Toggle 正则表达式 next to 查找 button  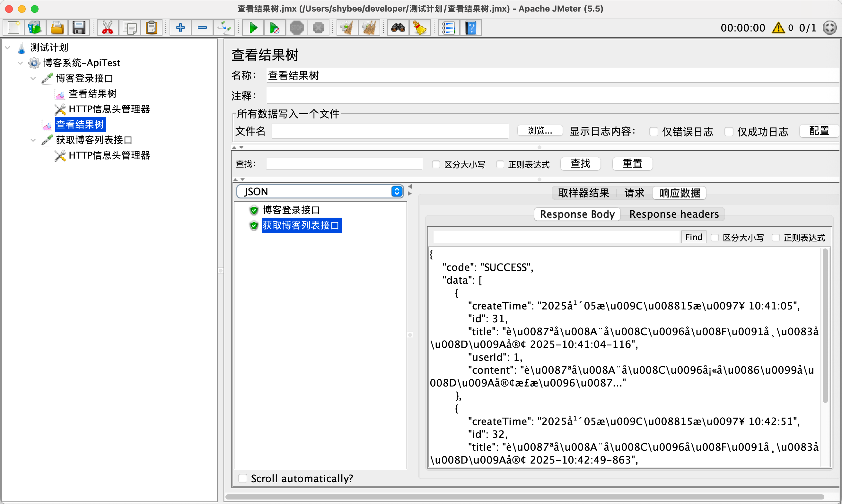click(500, 164)
